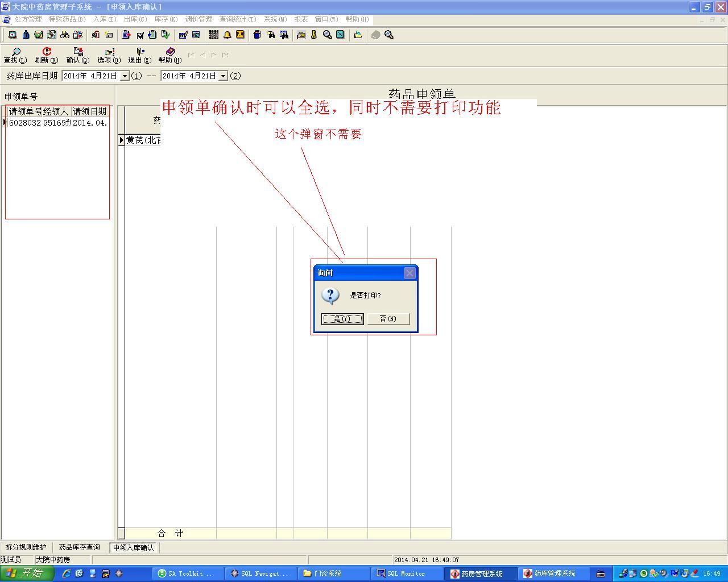Click the document with green check icon
This screenshot has height=582, width=728.
(x=166, y=35)
